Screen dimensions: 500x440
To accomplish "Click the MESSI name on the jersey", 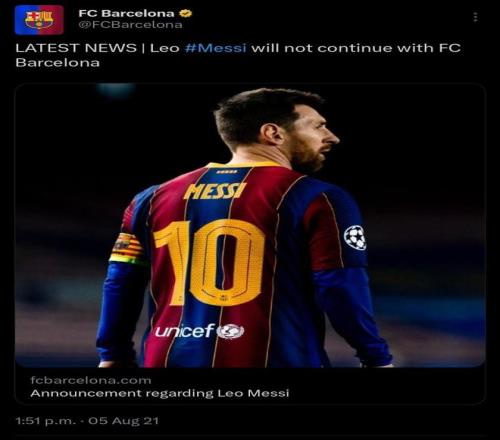I will pyautogui.click(x=215, y=191).
